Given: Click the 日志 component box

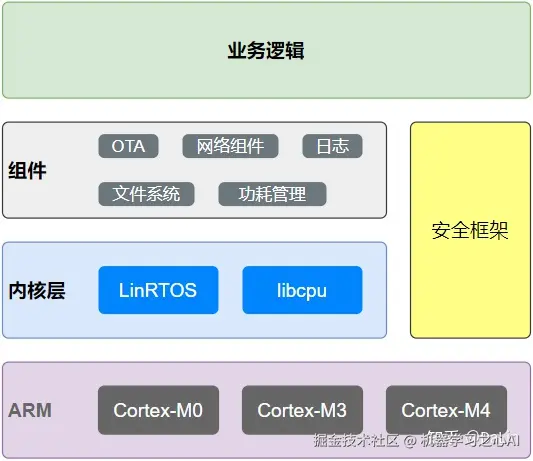Looking at the screenshot, I should click(332, 146).
